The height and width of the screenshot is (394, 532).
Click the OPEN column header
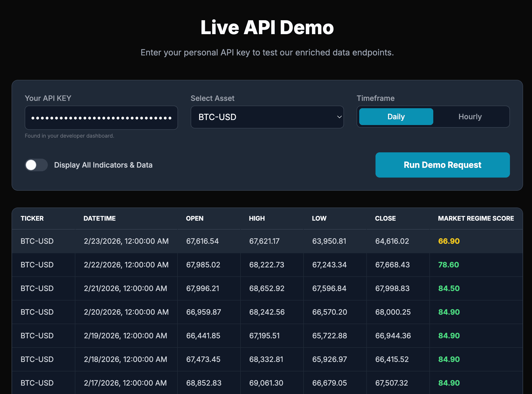[x=195, y=218]
